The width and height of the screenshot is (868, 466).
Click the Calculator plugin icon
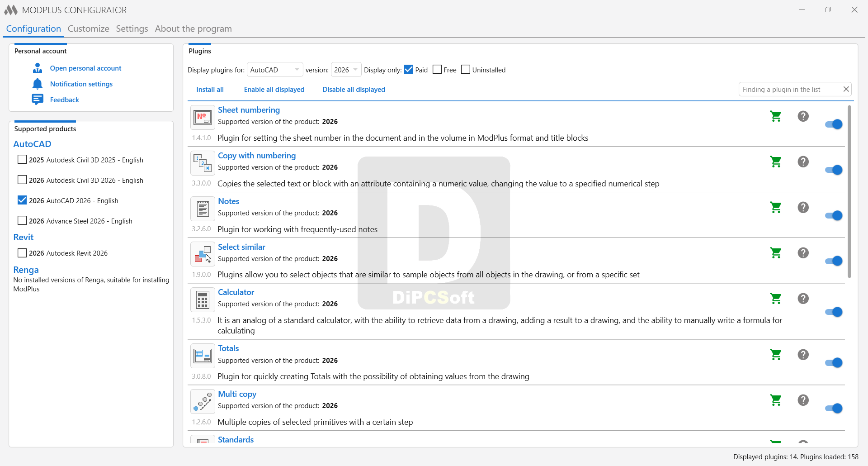click(x=203, y=300)
